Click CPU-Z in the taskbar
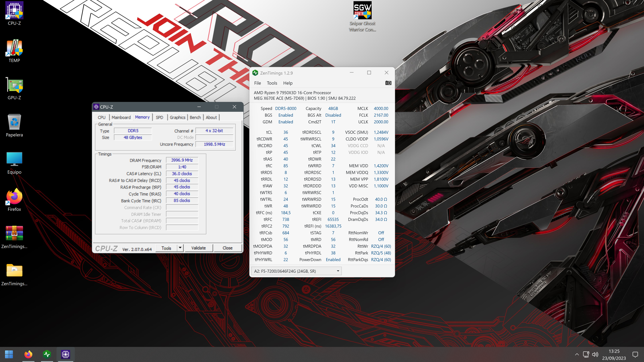644x362 pixels. pos(66,354)
